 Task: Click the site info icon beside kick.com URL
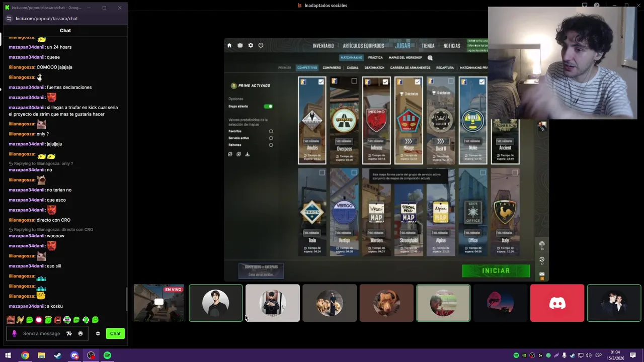[9, 19]
